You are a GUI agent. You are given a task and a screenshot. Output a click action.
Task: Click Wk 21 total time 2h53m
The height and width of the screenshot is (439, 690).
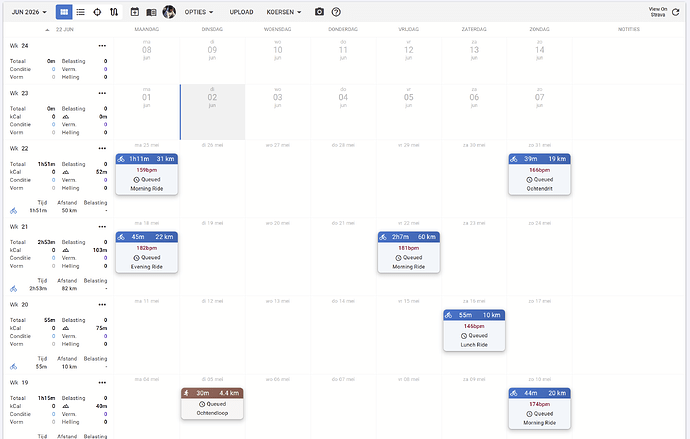46,242
